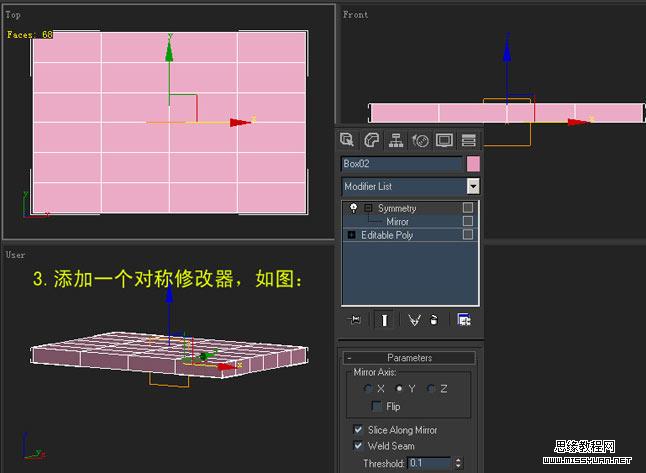The width and height of the screenshot is (646, 473).
Task: Select the Mirror sub-object level
Action: click(397, 222)
